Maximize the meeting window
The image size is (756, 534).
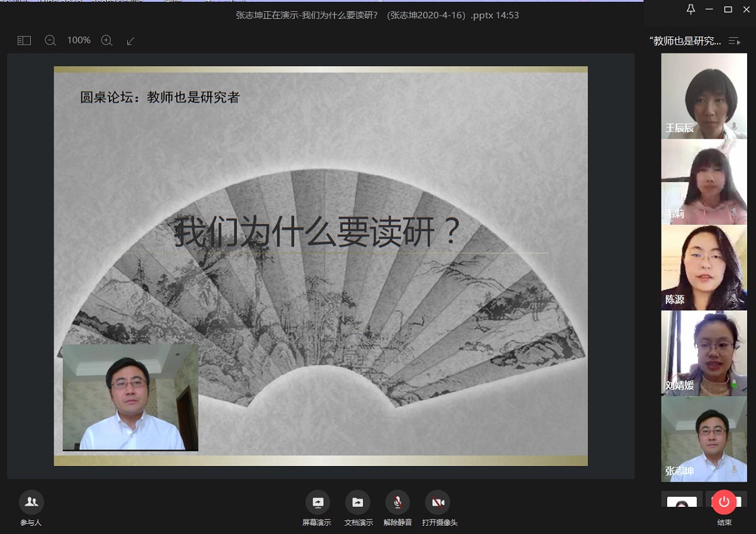pos(728,9)
